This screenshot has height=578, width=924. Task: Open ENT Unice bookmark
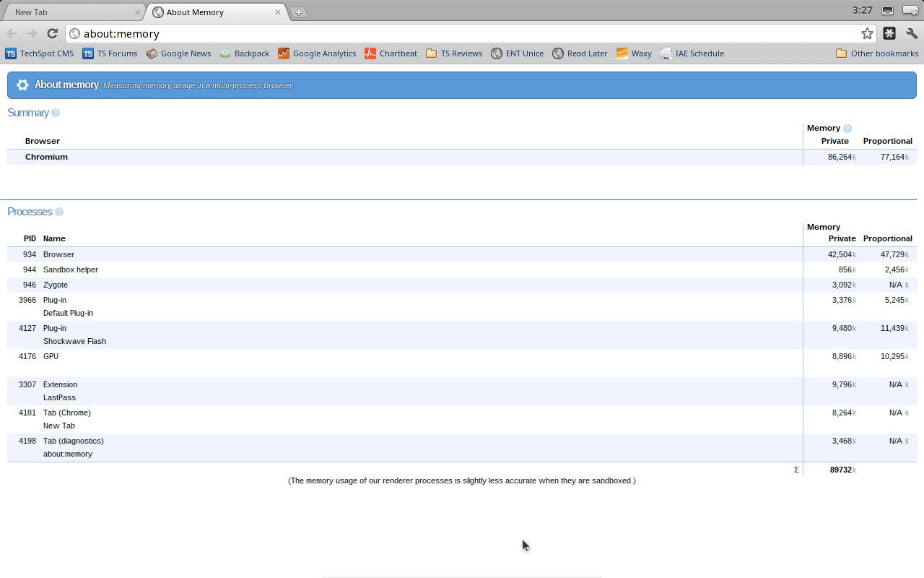(x=518, y=53)
